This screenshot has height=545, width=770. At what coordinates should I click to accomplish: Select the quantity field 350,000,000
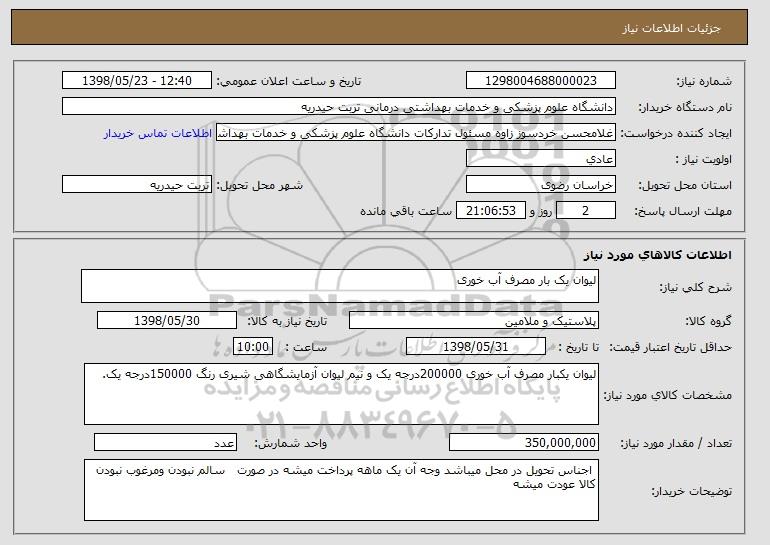[x=524, y=442]
